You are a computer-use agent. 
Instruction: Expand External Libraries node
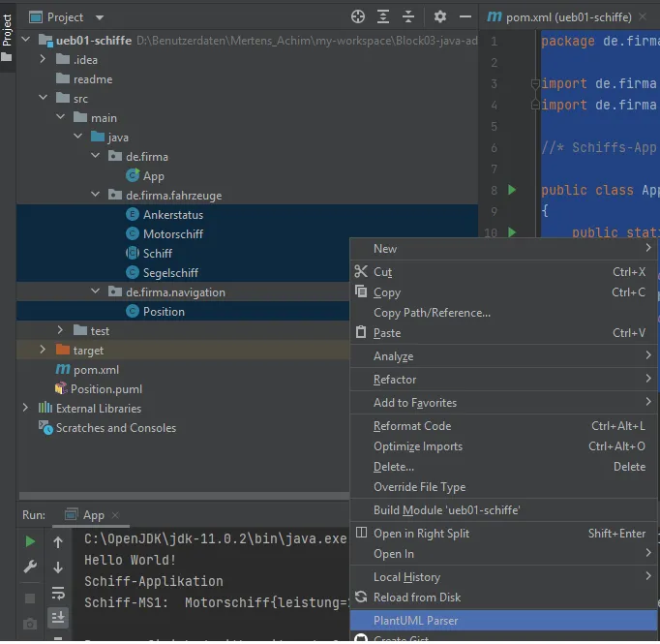pyautogui.click(x=25, y=408)
